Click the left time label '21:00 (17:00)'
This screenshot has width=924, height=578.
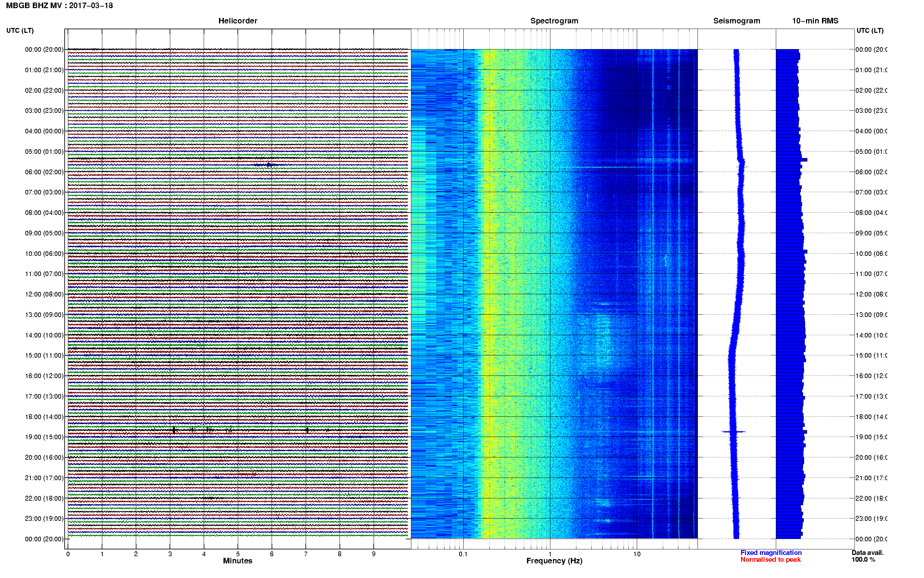coord(44,478)
